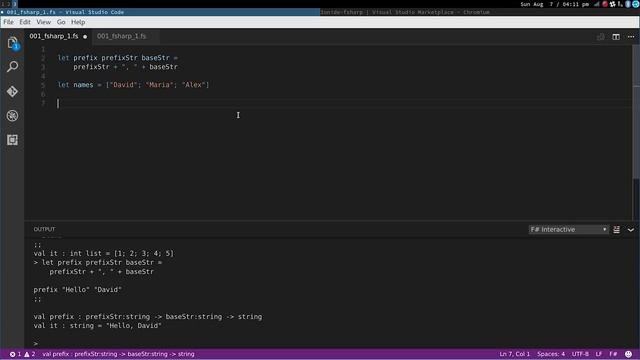Click workspace switcher in top-left panel

tap(9, 4)
